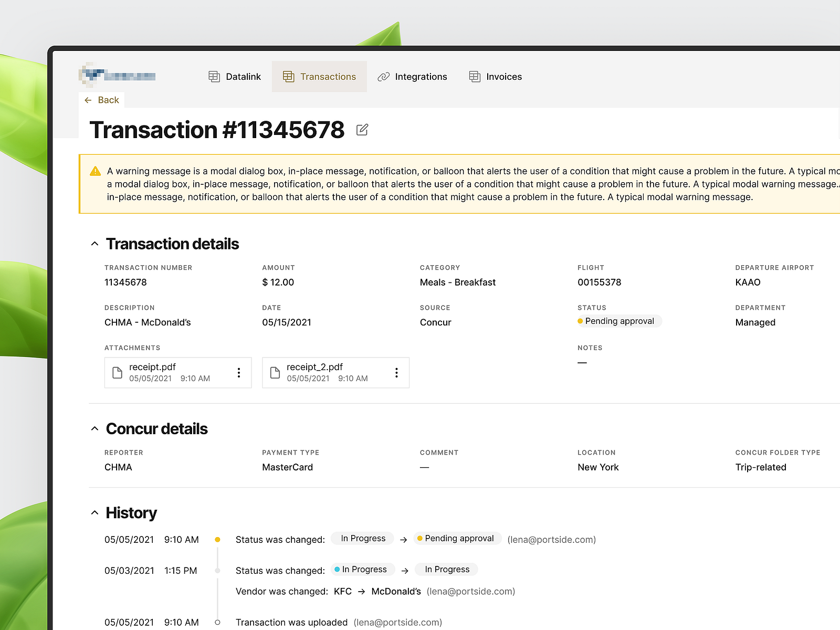
Task: Click the Pending approval badge in History
Action: [x=457, y=538]
